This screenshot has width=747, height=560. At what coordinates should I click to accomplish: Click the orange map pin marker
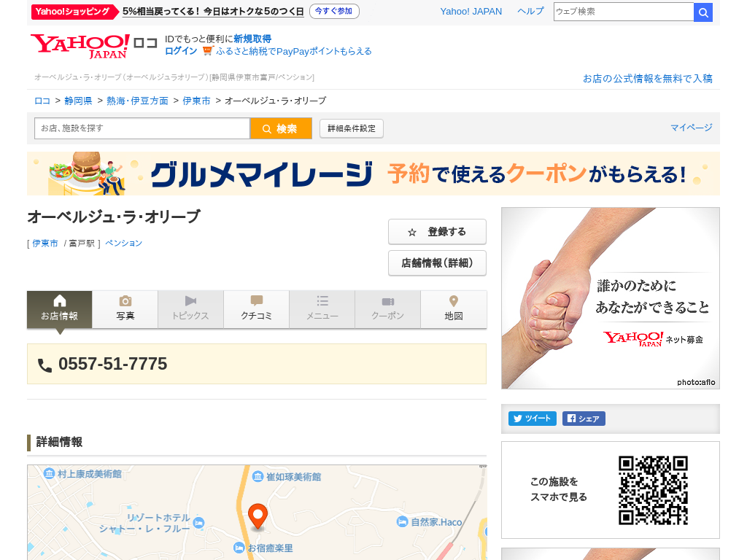tap(258, 517)
